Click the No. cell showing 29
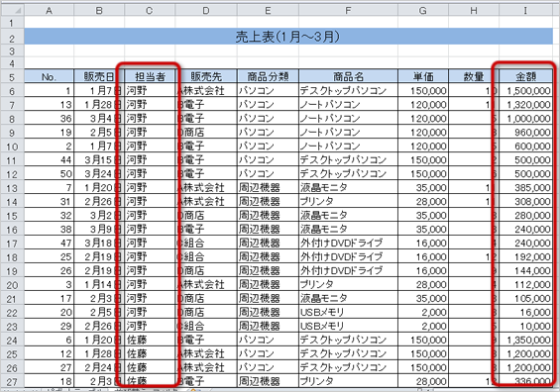This screenshot has height=392, width=560. click(49, 326)
